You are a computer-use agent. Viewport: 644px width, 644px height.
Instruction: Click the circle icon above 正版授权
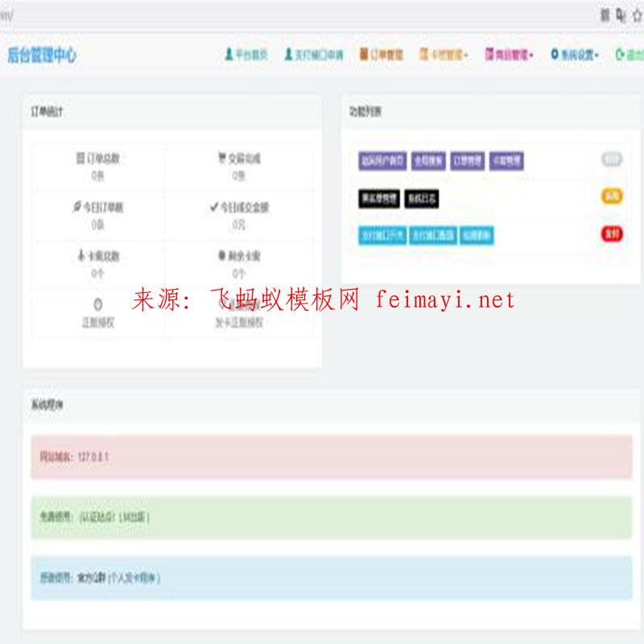[98, 304]
